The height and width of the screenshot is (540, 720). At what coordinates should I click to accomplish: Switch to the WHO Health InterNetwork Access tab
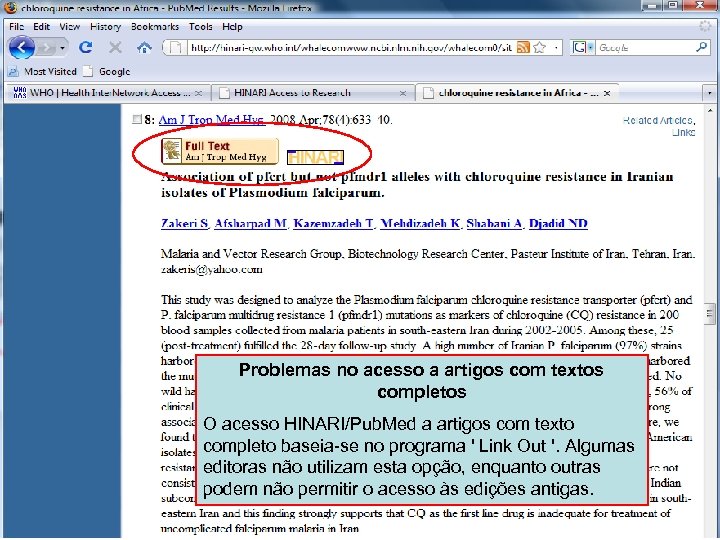pyautogui.click(x=107, y=93)
